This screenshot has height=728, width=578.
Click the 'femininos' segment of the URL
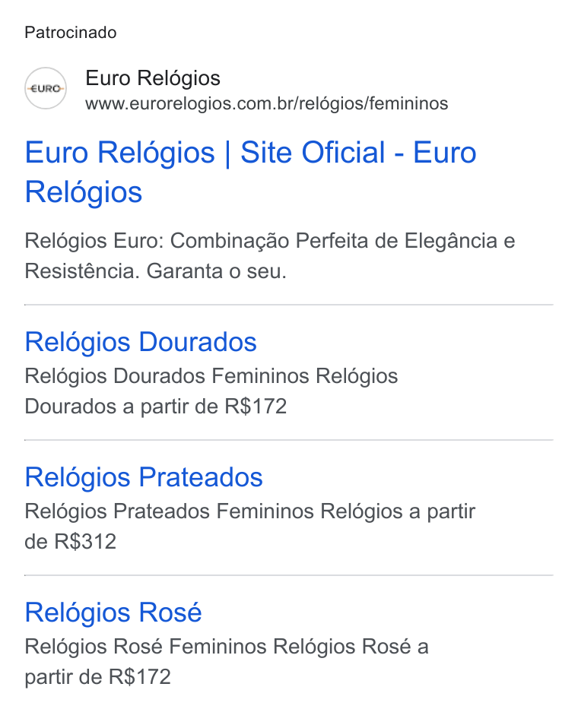click(409, 103)
